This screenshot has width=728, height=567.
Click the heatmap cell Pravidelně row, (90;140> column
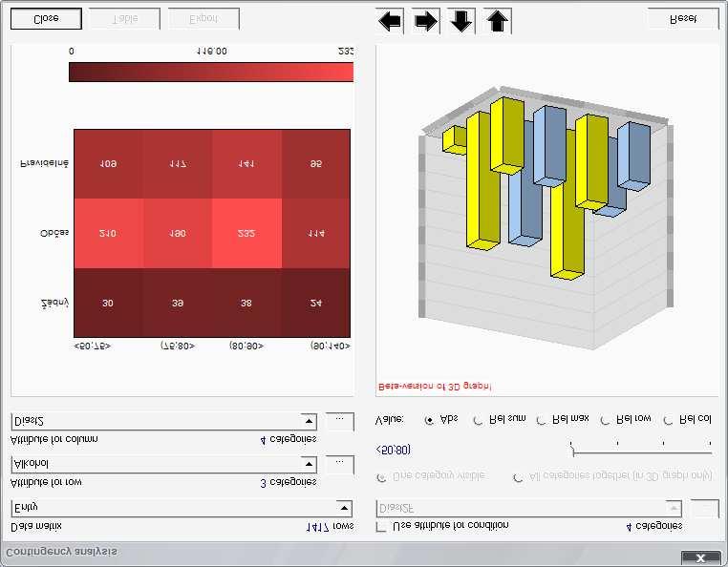315,164
